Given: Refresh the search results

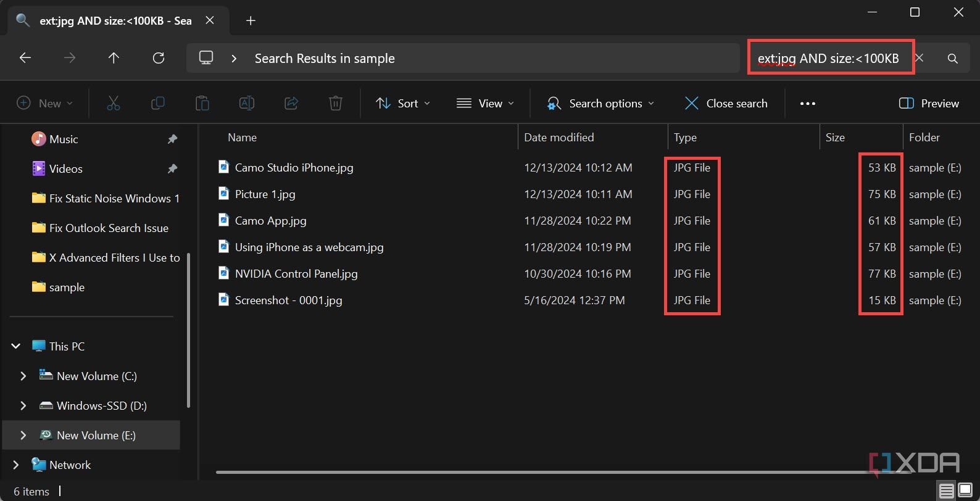Looking at the screenshot, I should point(159,58).
